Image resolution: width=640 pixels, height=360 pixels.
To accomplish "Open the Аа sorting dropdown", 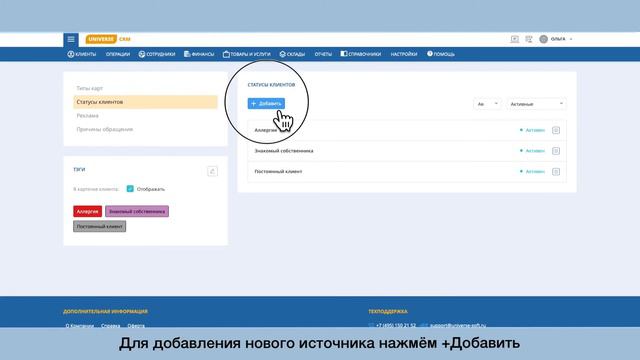I will pyautogui.click(x=487, y=104).
